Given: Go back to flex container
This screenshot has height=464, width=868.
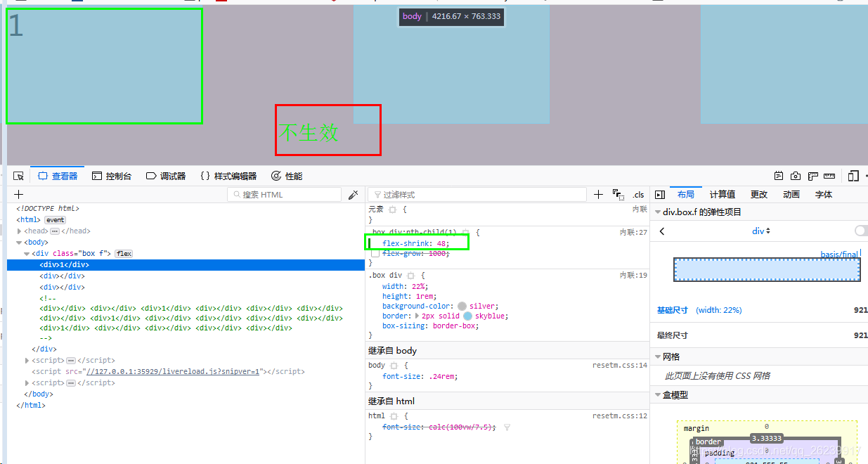Looking at the screenshot, I should pyautogui.click(x=662, y=231).
